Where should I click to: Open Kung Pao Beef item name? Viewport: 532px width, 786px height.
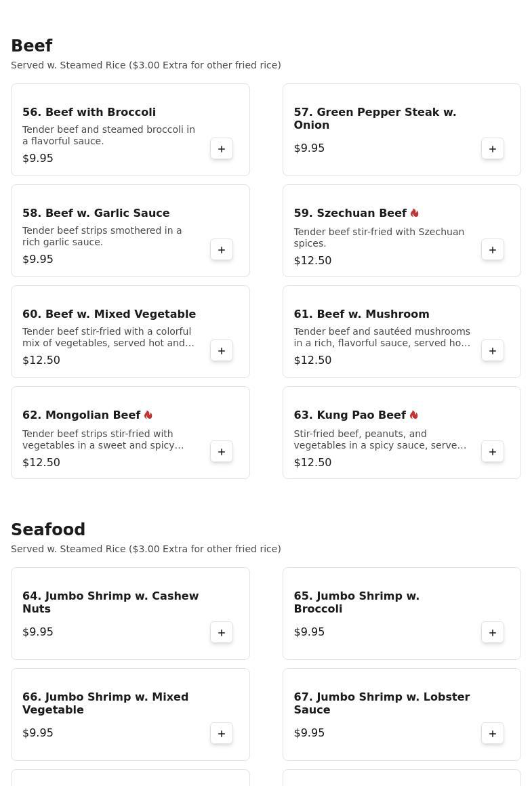pyautogui.click(x=350, y=415)
